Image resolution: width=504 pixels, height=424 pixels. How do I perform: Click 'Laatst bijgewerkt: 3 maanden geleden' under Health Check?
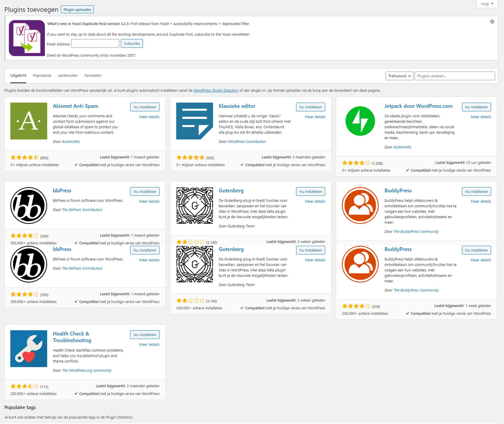tap(128, 386)
